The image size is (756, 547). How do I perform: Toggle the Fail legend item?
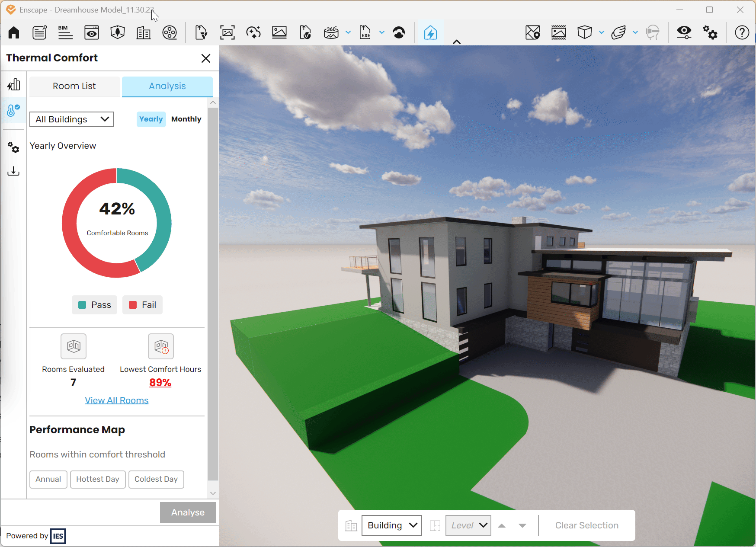143,305
